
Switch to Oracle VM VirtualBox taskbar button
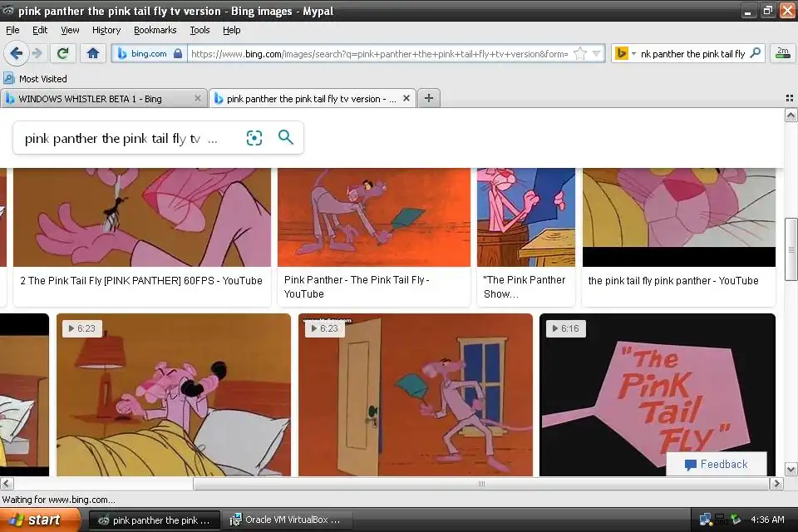point(286,520)
